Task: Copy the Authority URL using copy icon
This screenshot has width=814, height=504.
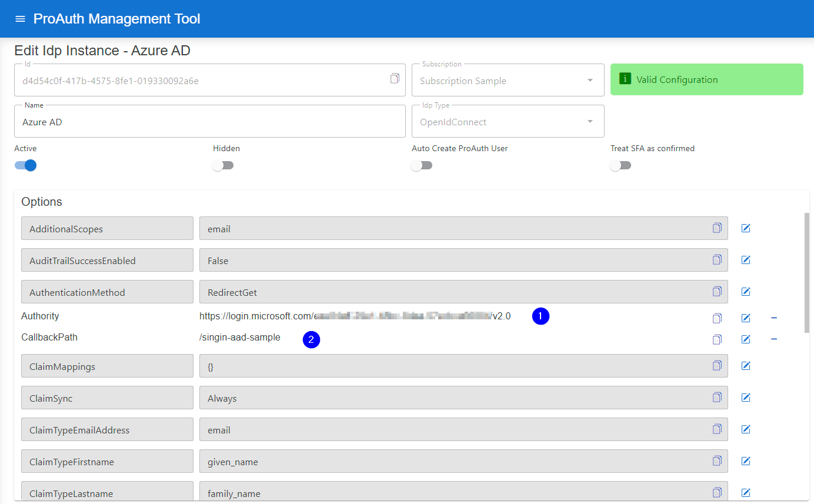Action: tap(716, 318)
